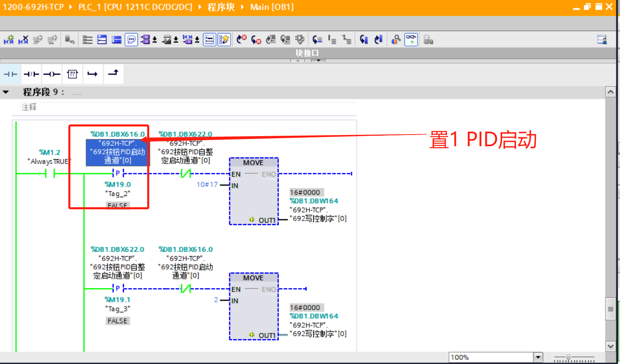This screenshot has width=620, height=364.
Task: Click the colored circles icon before monitoring
Action: coord(396,40)
